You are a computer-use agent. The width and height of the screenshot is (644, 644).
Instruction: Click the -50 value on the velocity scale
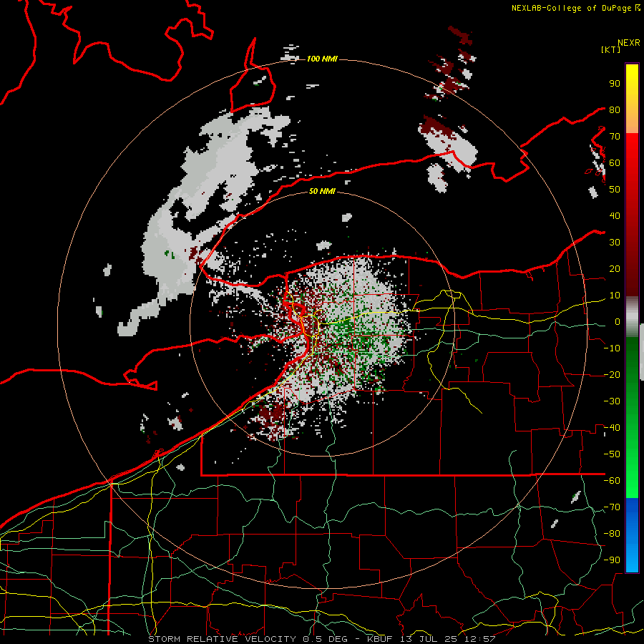(x=612, y=454)
